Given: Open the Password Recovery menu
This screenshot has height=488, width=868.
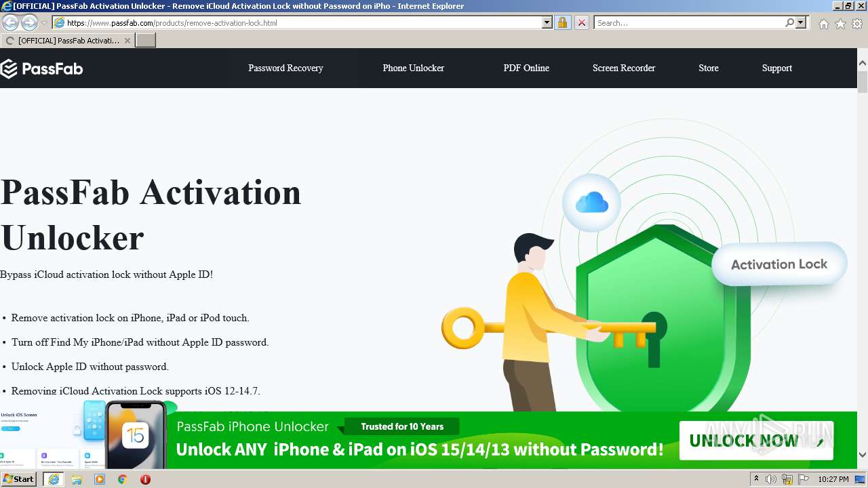Looking at the screenshot, I should point(285,68).
